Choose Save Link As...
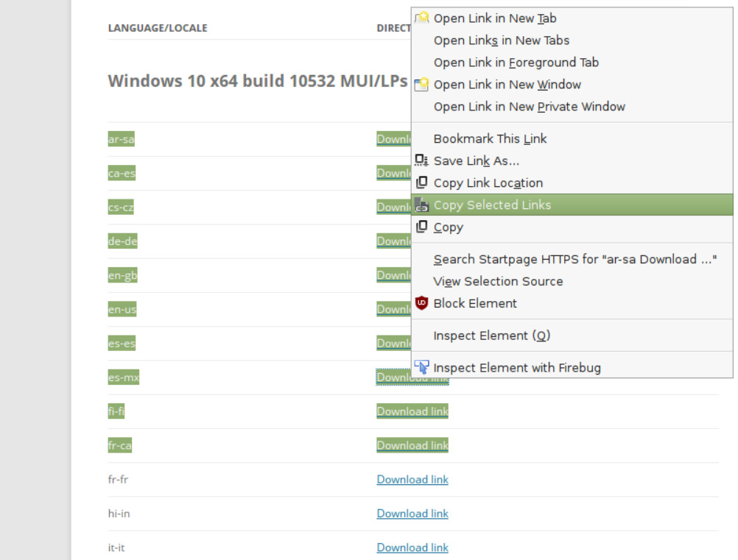The width and height of the screenshot is (738, 560). tap(572, 161)
